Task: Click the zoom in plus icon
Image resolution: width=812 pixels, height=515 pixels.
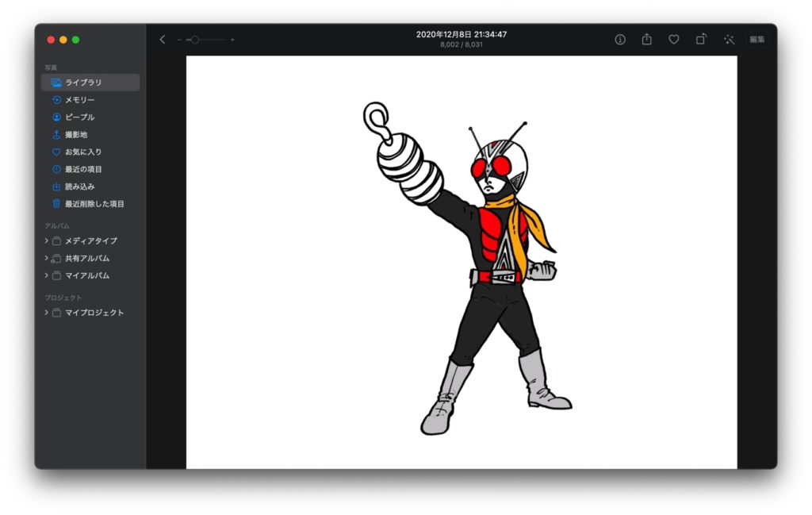Action: pyautogui.click(x=232, y=40)
